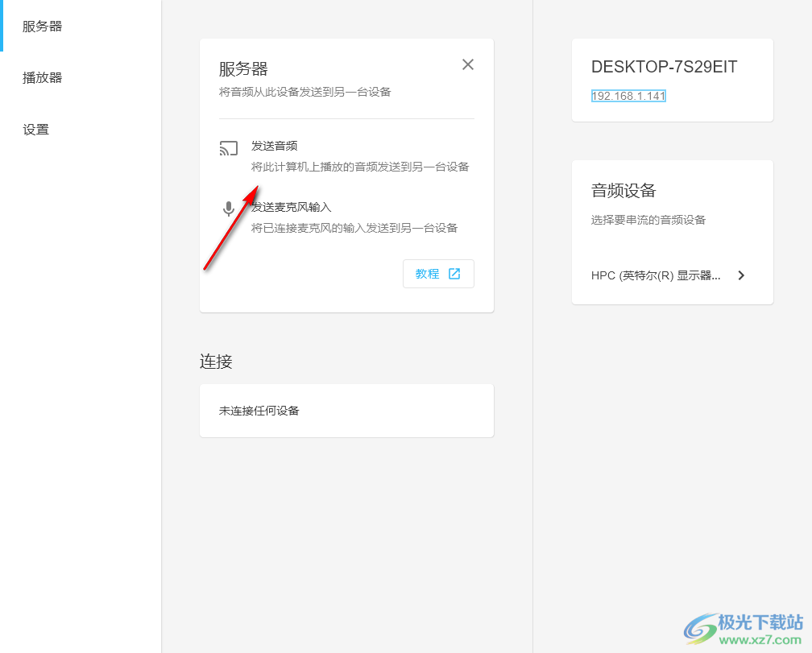This screenshot has height=653, width=812.
Task: Click the external link icon in 教程 button
Action: (454, 274)
